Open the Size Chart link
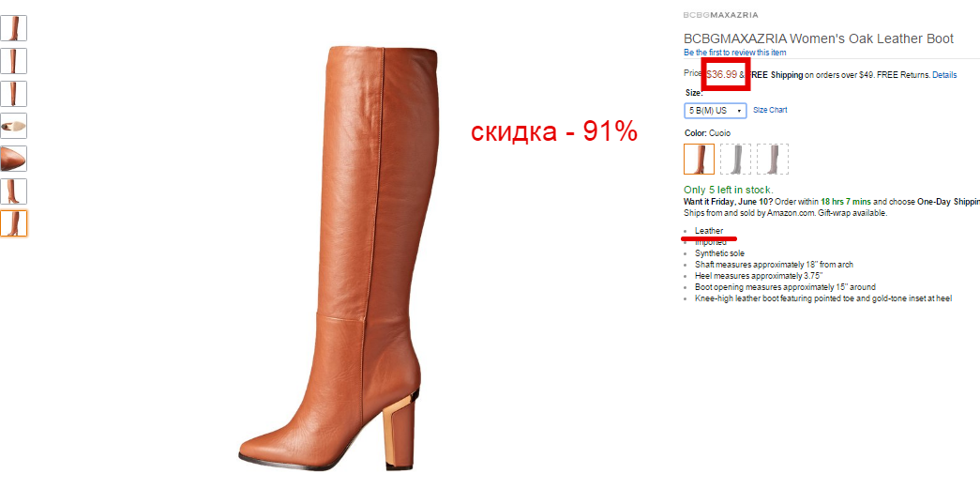The image size is (980, 489). tap(770, 110)
